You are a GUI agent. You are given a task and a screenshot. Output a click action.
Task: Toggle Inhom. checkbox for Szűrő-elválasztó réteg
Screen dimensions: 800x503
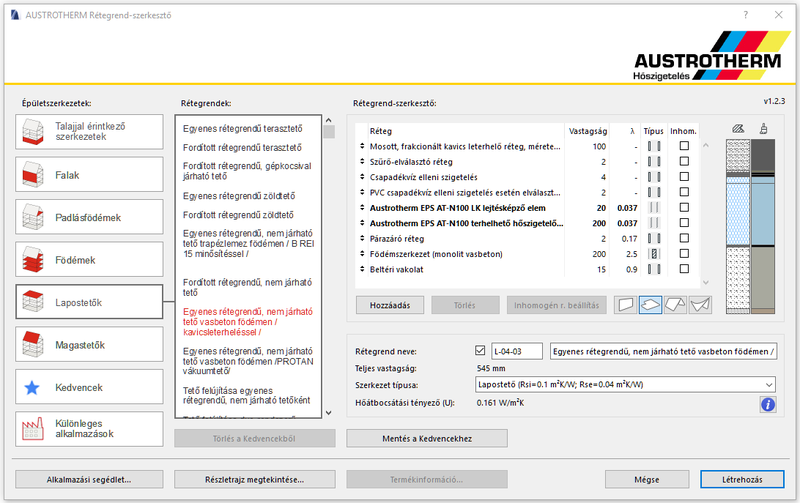click(684, 161)
